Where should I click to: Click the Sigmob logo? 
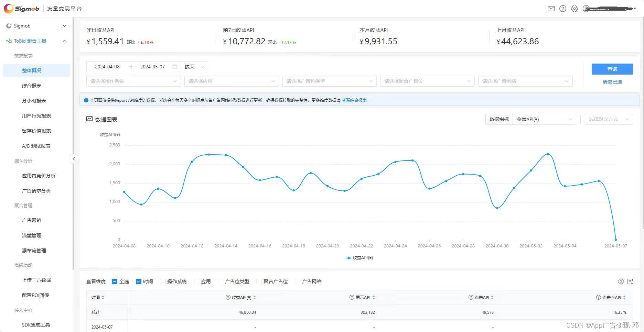pos(22,9)
